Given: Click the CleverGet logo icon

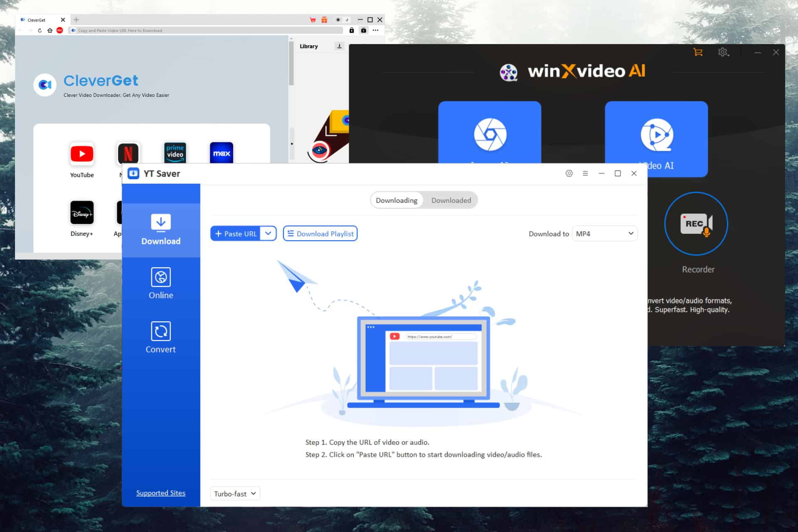Looking at the screenshot, I should coord(45,85).
